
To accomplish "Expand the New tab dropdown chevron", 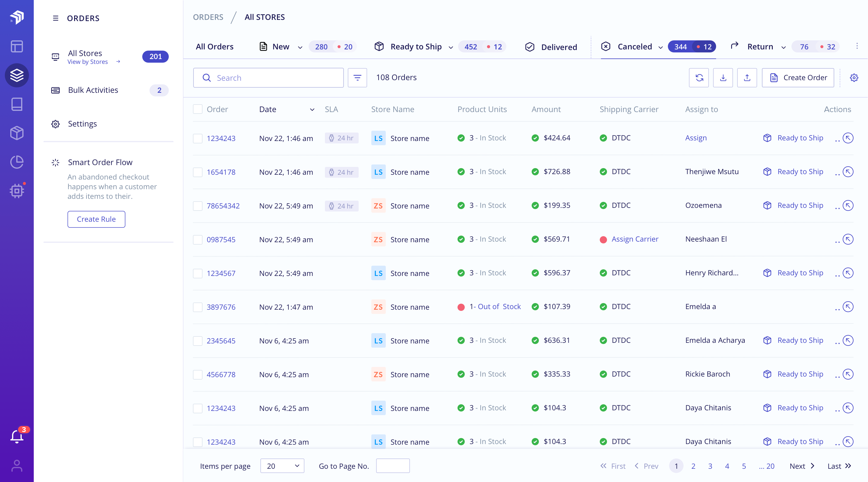I will coord(300,47).
